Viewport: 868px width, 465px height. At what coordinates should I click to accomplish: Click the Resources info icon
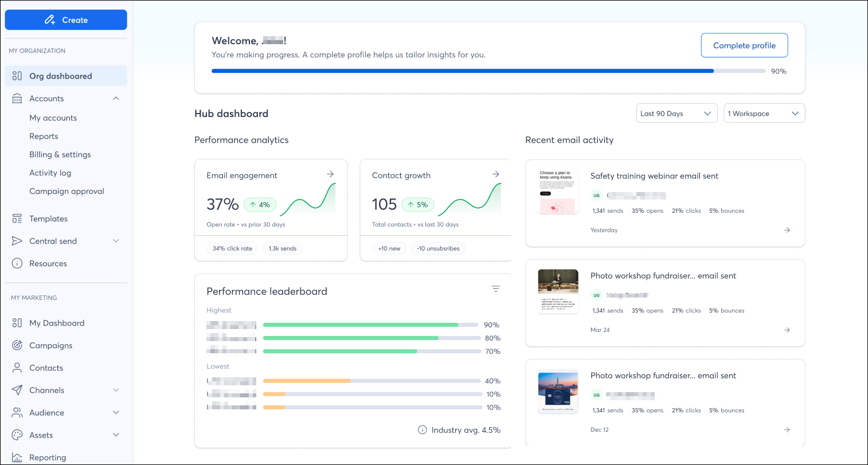(17, 264)
